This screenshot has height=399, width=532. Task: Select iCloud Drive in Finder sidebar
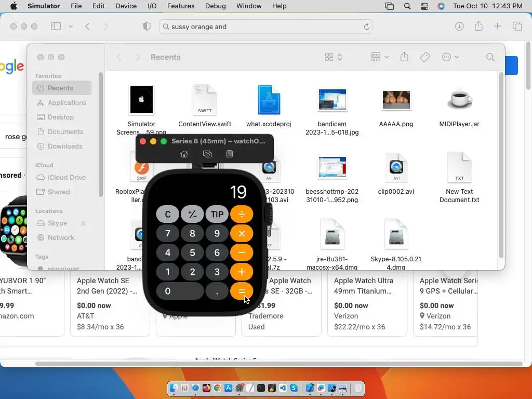click(62, 178)
